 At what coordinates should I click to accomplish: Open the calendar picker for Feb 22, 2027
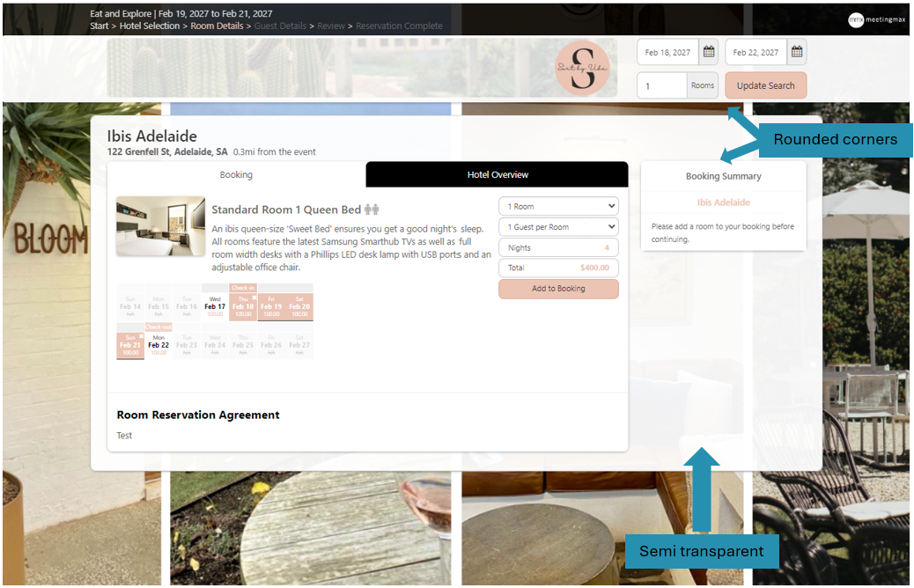point(796,52)
